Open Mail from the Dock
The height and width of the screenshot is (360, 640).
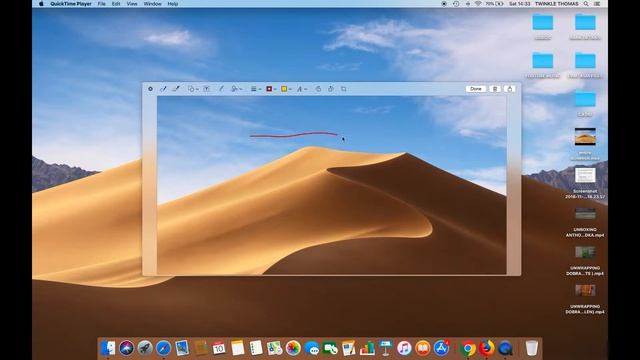point(182,348)
